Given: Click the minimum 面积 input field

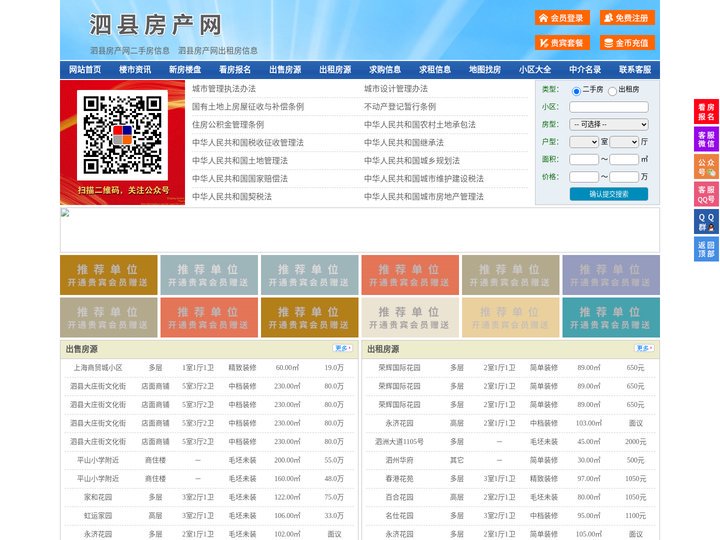Looking at the screenshot, I should tap(584, 159).
